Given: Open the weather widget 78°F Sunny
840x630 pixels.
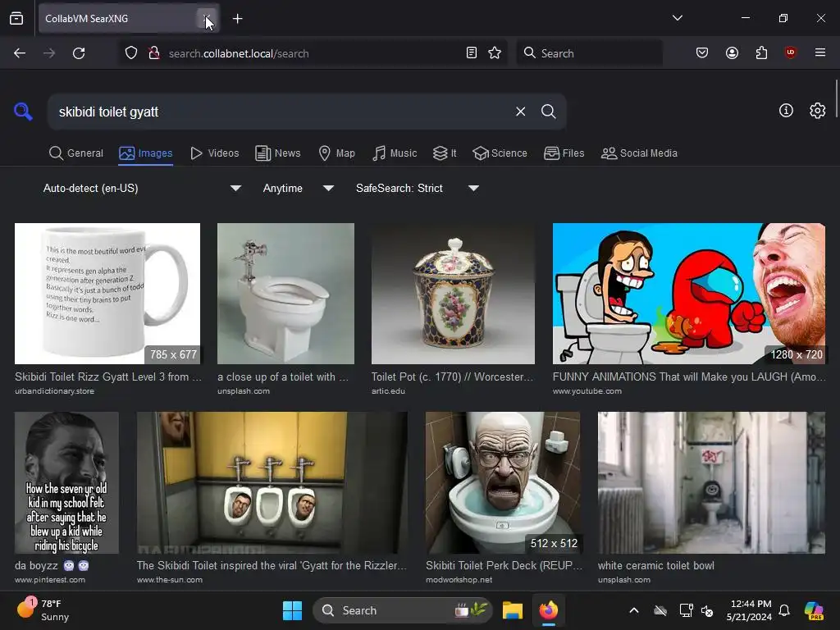Looking at the screenshot, I should (x=44, y=610).
